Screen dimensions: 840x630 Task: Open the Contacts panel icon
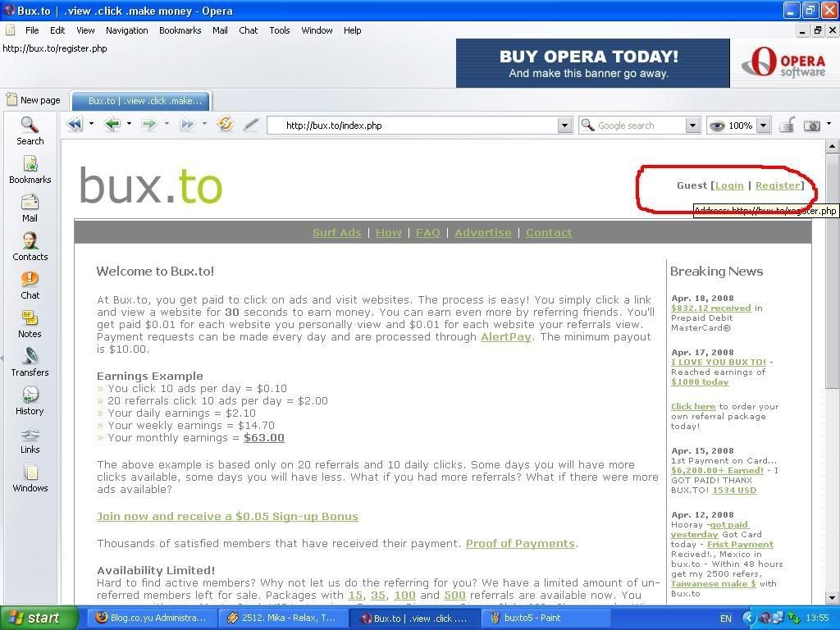pyautogui.click(x=30, y=247)
